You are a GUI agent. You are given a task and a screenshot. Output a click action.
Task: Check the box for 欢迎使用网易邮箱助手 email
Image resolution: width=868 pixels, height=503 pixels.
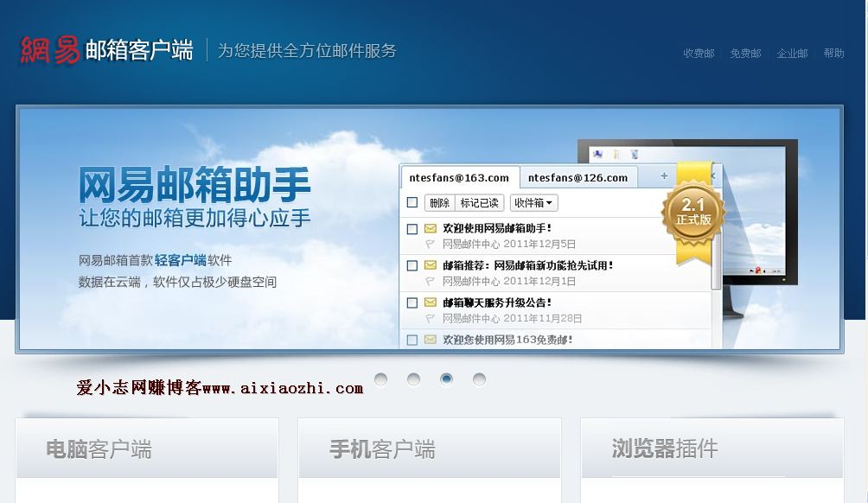click(412, 229)
